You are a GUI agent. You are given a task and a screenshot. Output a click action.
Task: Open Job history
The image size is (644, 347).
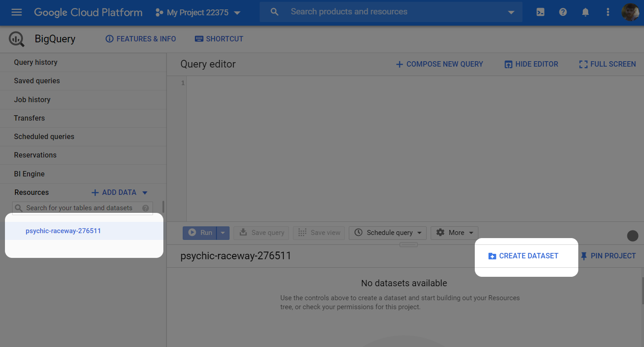(83, 100)
